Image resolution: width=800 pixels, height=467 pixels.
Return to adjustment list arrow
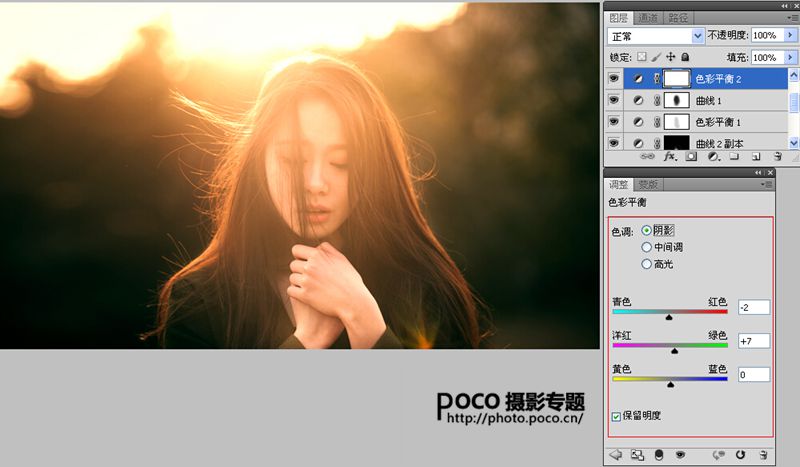click(616, 454)
